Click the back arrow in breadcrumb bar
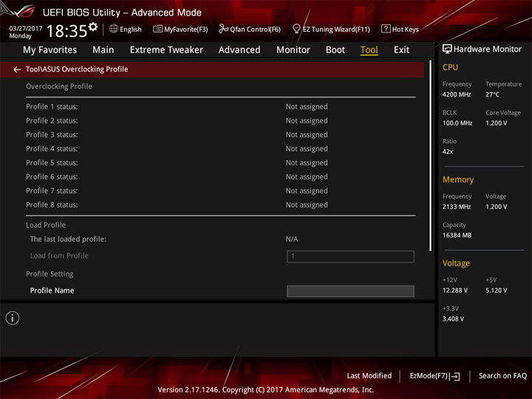532x399 pixels. pyautogui.click(x=17, y=69)
